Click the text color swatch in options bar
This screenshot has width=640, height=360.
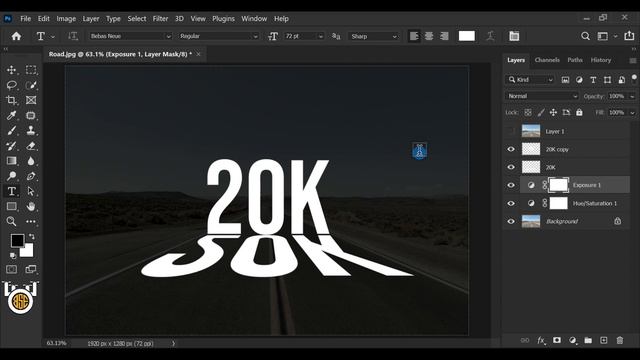tap(467, 36)
